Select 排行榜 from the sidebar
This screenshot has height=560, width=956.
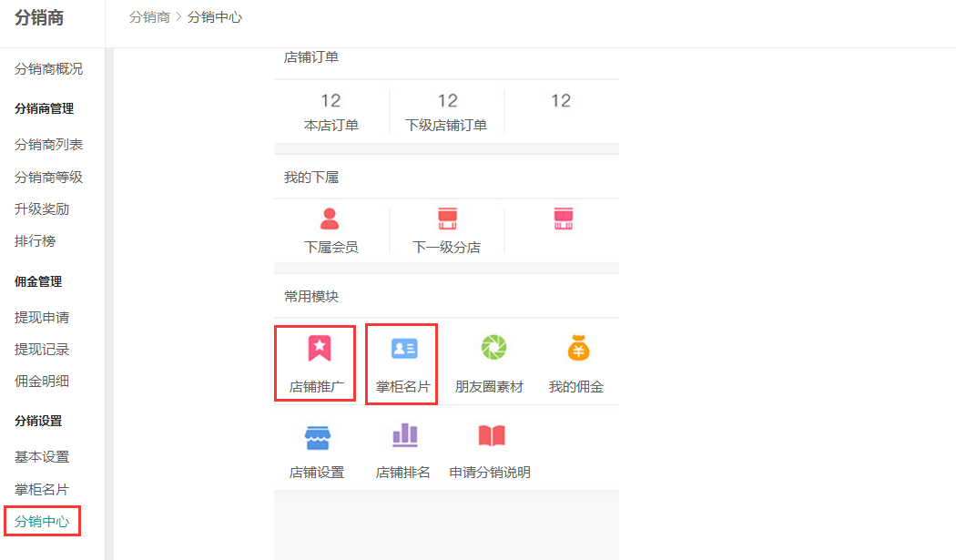(35, 241)
